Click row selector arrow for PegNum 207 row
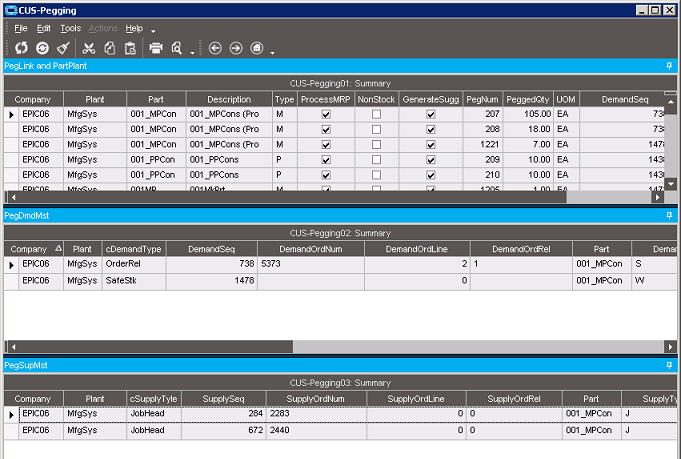Screen dimensions: 681x459 (x=11, y=115)
